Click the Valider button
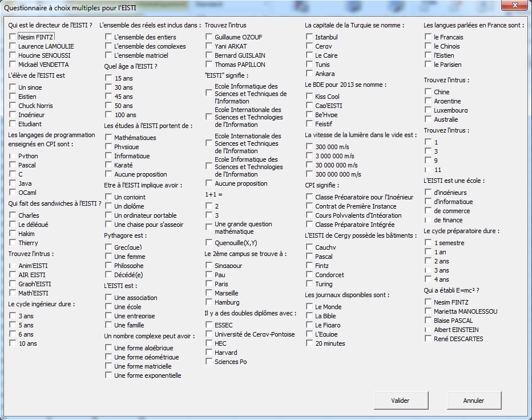 click(400, 401)
